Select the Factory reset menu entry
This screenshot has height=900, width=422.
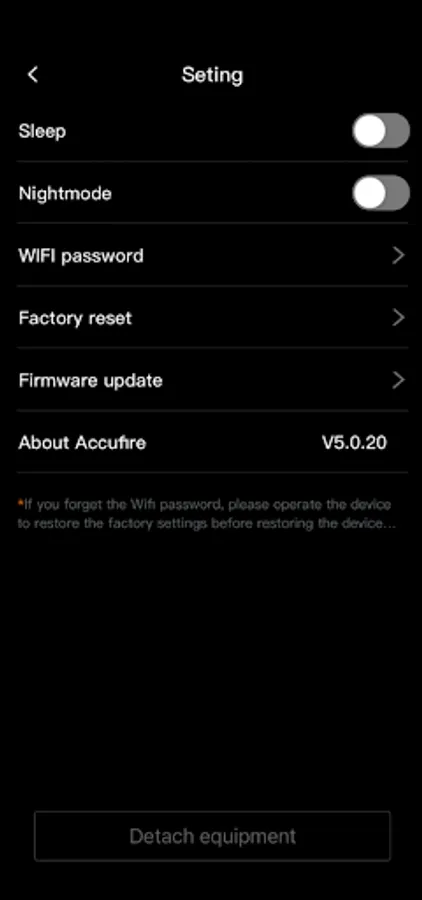(x=212, y=317)
